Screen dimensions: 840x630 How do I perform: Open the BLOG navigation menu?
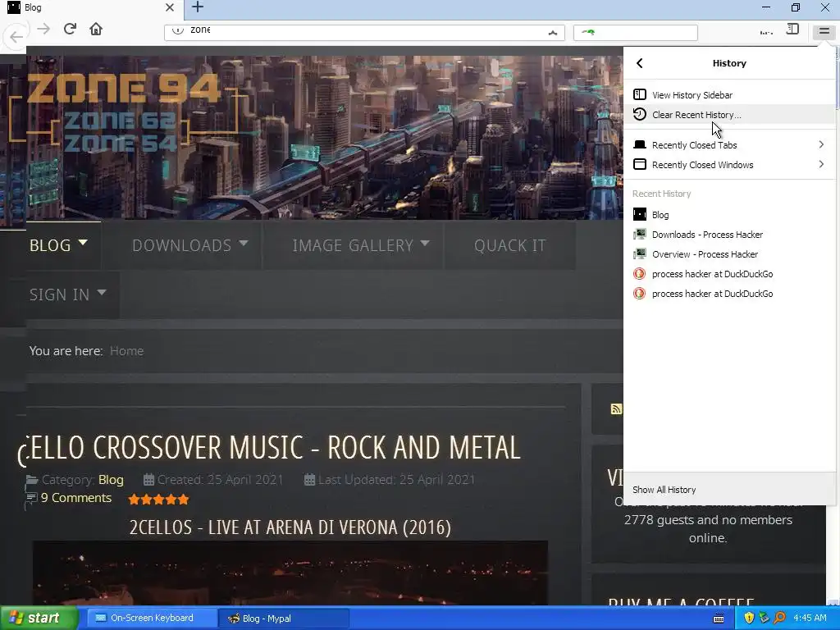pyautogui.click(x=58, y=245)
